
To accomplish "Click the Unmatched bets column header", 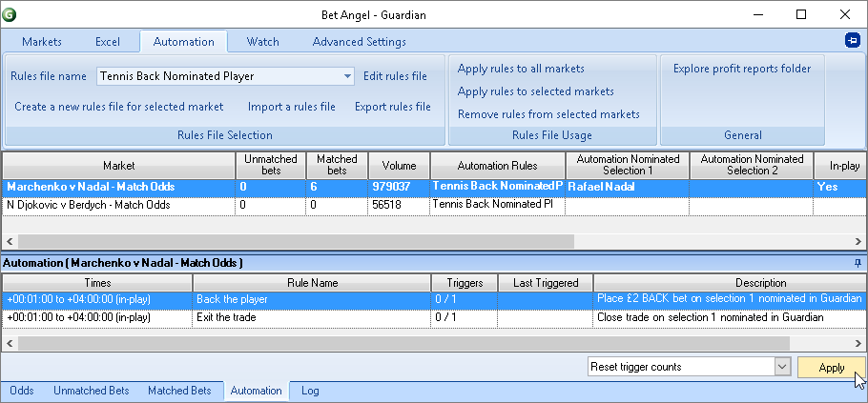I will pos(271,165).
